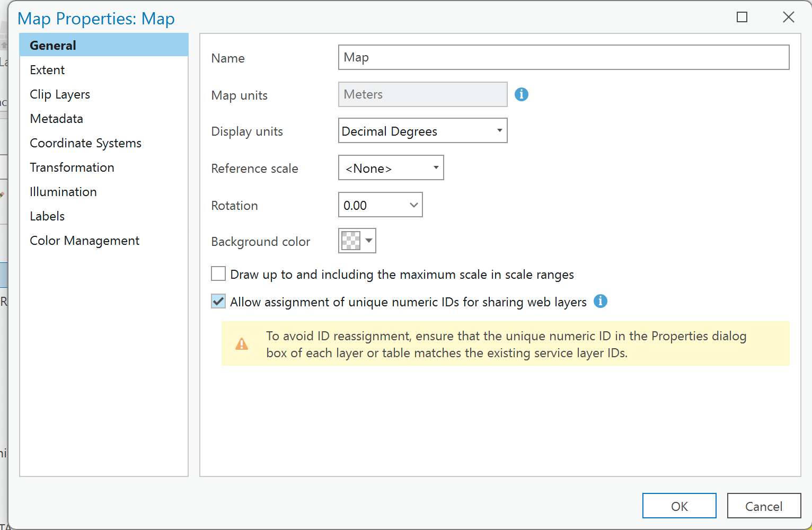Open the Display units dropdown
This screenshot has width=812, height=530.
(x=422, y=131)
